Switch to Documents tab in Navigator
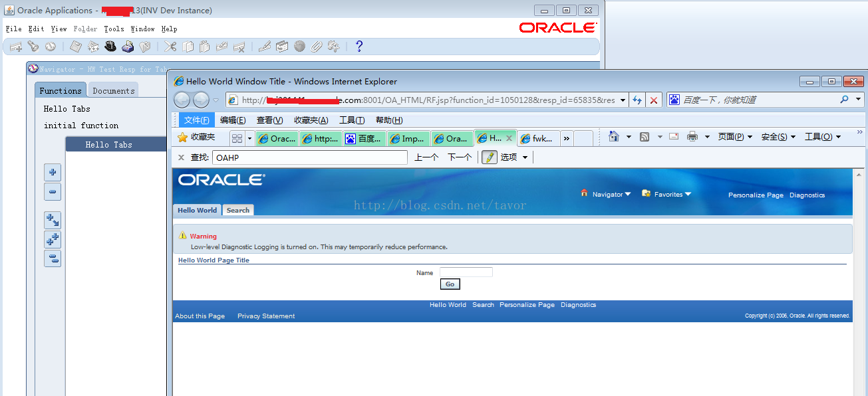The height and width of the screenshot is (396, 868). coord(114,90)
